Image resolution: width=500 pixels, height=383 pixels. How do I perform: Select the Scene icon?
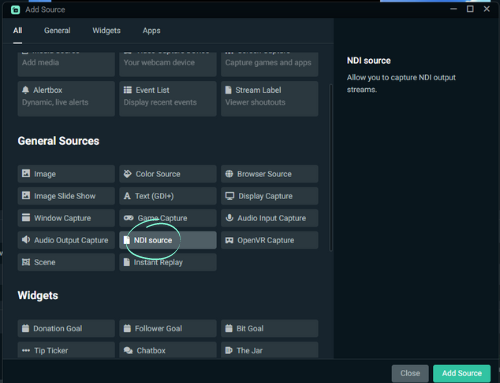[x=26, y=262]
